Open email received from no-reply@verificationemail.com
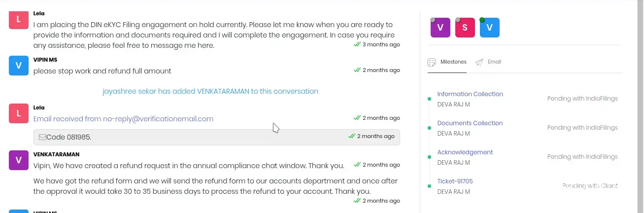This screenshot has width=644, height=213. [123, 119]
